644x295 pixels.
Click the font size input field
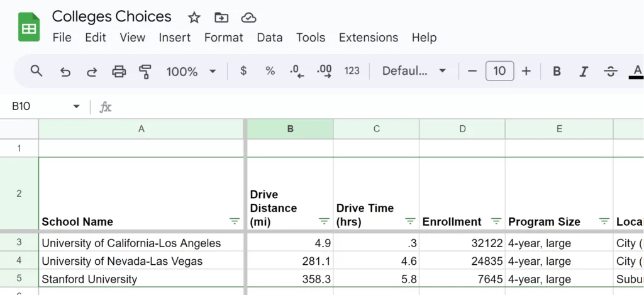coord(499,71)
